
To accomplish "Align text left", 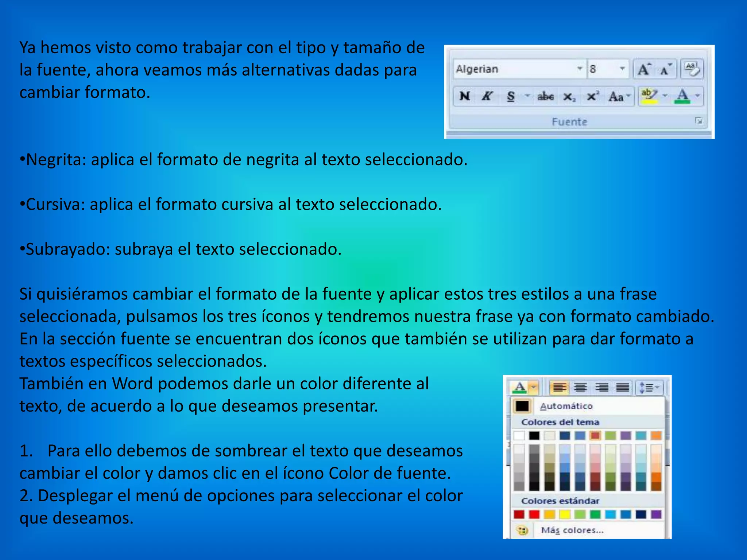I will (x=559, y=387).
